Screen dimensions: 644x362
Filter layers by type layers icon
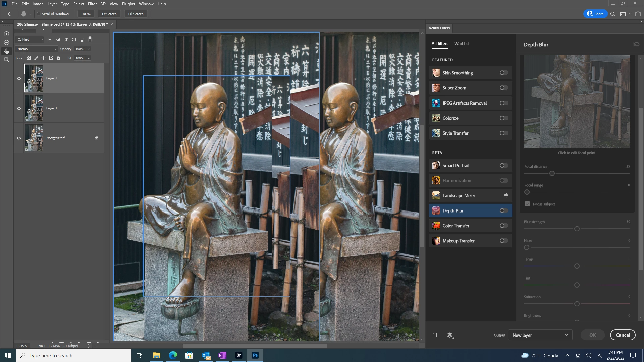(66, 39)
